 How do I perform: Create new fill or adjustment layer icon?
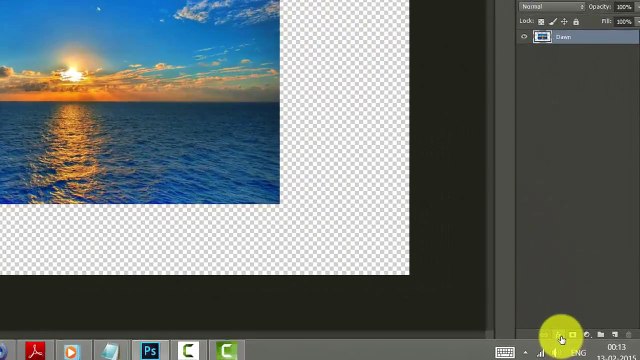click(587, 335)
